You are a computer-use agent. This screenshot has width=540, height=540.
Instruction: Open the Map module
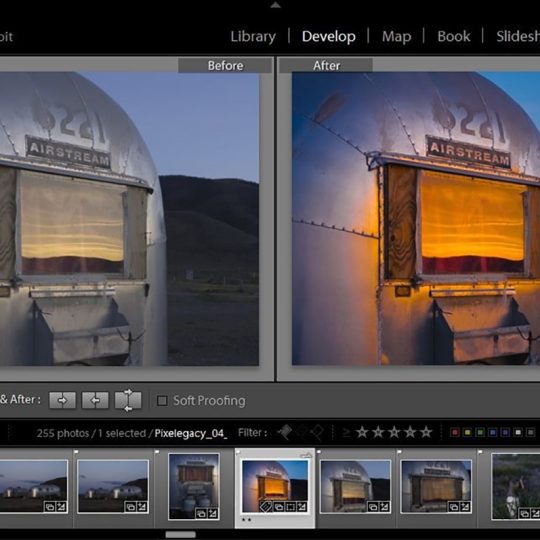point(396,37)
